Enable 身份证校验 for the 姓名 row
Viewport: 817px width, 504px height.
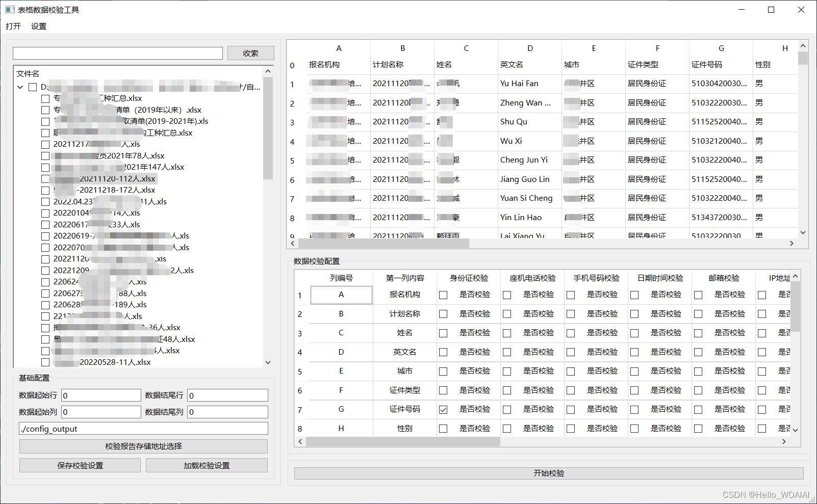point(443,333)
